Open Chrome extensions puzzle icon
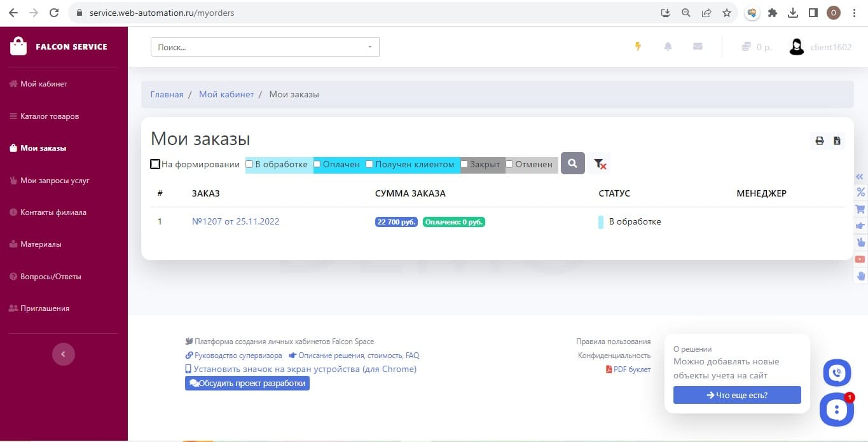Screen dimensions: 868x442 (x=773, y=13)
